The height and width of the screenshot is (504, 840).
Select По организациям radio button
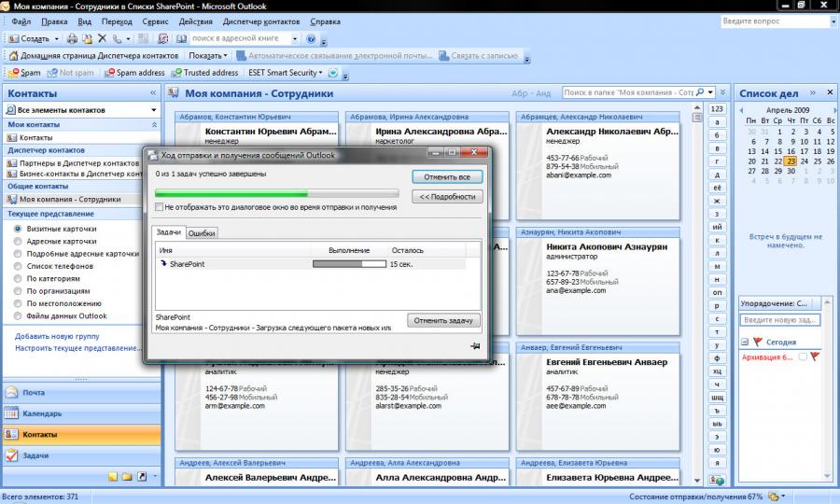[18, 291]
